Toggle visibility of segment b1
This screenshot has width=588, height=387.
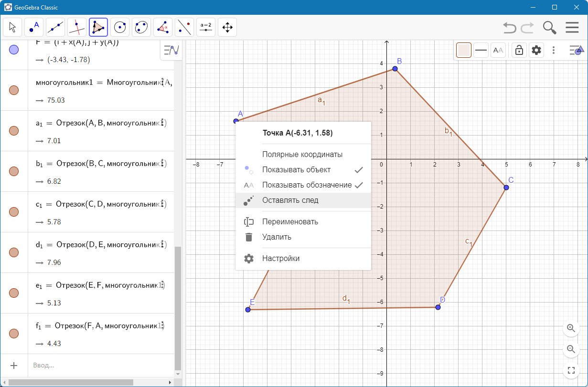(x=14, y=171)
